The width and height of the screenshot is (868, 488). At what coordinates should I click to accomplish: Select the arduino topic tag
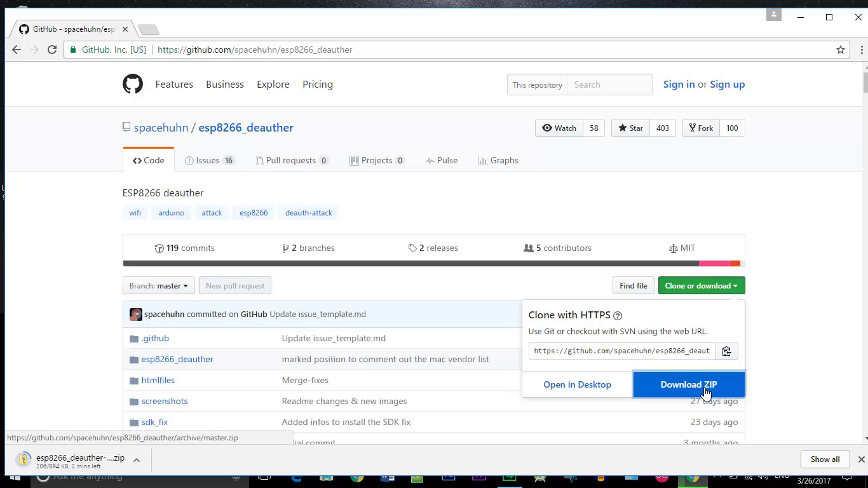click(172, 213)
